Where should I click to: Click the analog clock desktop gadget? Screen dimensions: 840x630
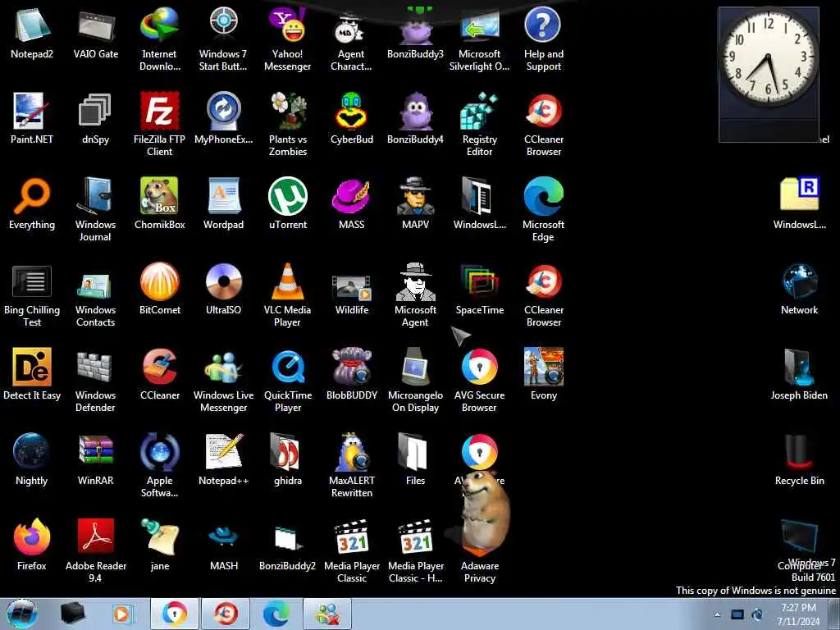pos(768,57)
